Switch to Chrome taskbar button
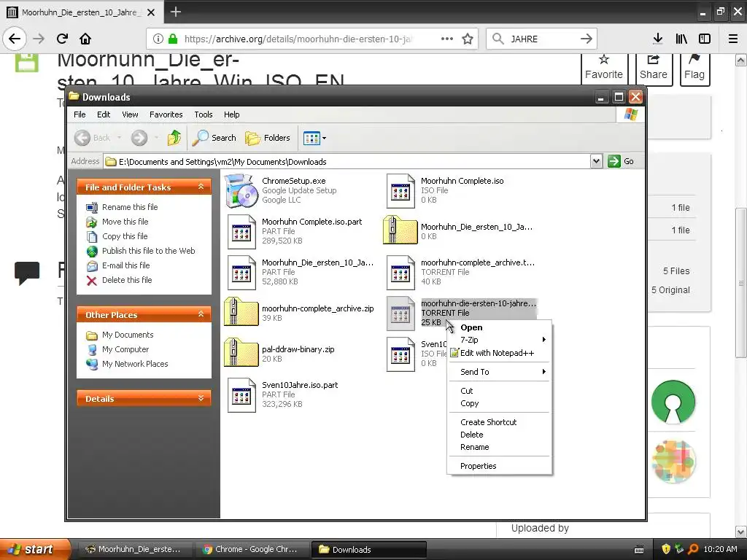 tap(251, 549)
